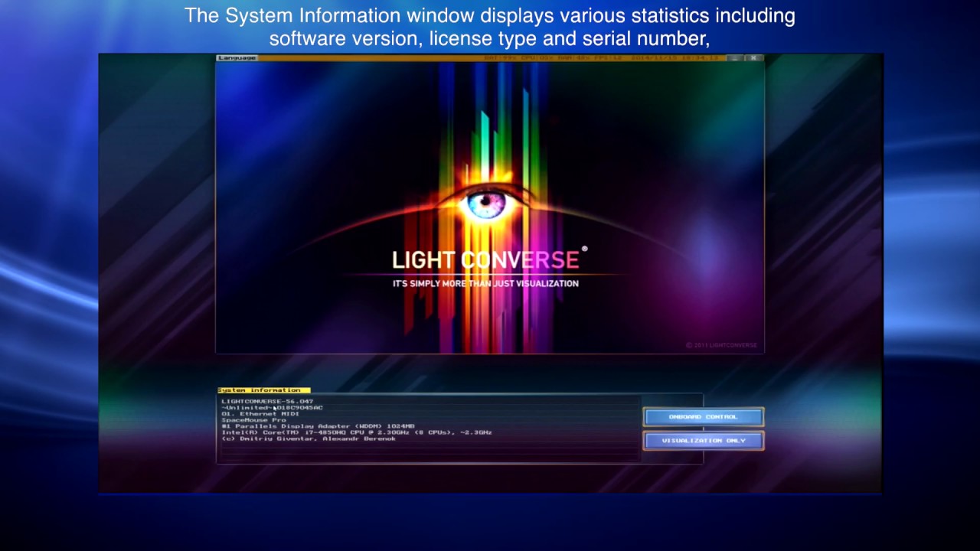The image size is (980, 551).
Task: Click the Parallels Display Adapter line
Action: [x=318, y=426]
